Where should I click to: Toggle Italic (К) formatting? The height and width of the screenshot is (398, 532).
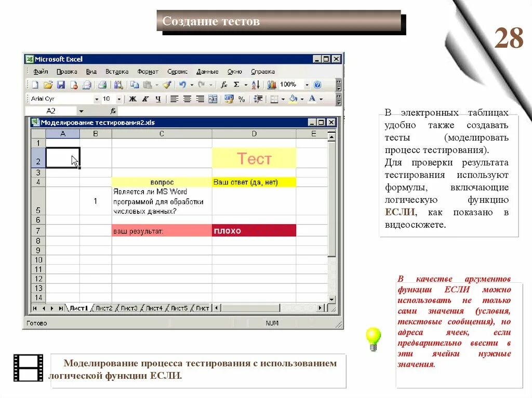click(x=145, y=99)
